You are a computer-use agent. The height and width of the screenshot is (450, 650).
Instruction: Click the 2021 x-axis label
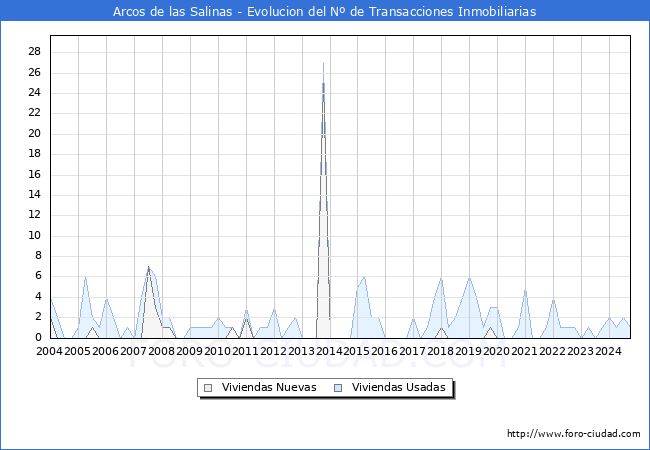[x=524, y=351]
